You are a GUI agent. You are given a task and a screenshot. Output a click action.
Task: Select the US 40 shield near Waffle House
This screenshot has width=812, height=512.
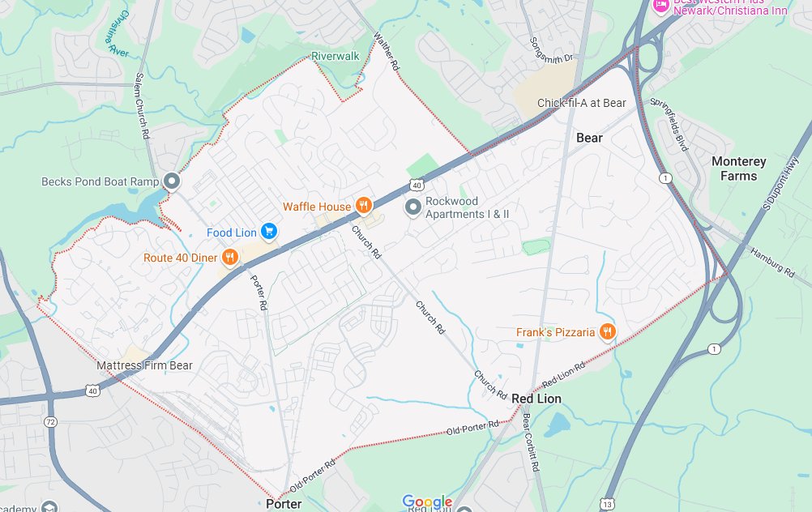pyautogui.click(x=417, y=185)
